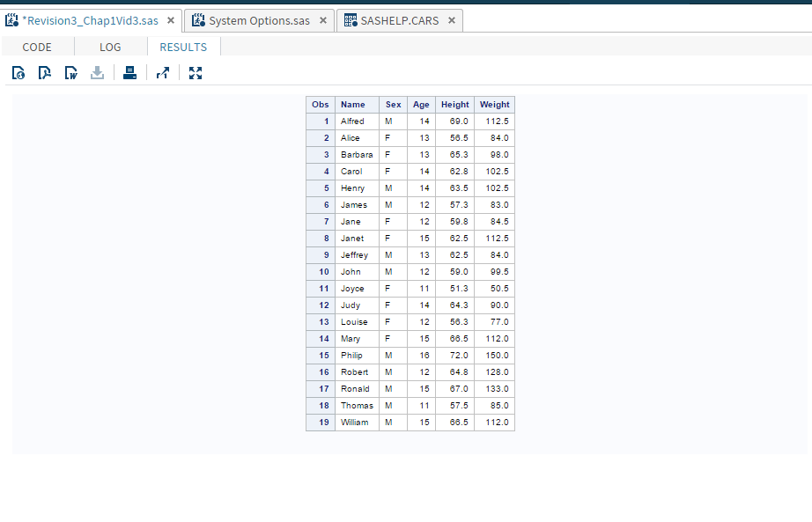The width and height of the screenshot is (812, 522).
Task: Click James's height value 57.3
Action: tap(454, 205)
